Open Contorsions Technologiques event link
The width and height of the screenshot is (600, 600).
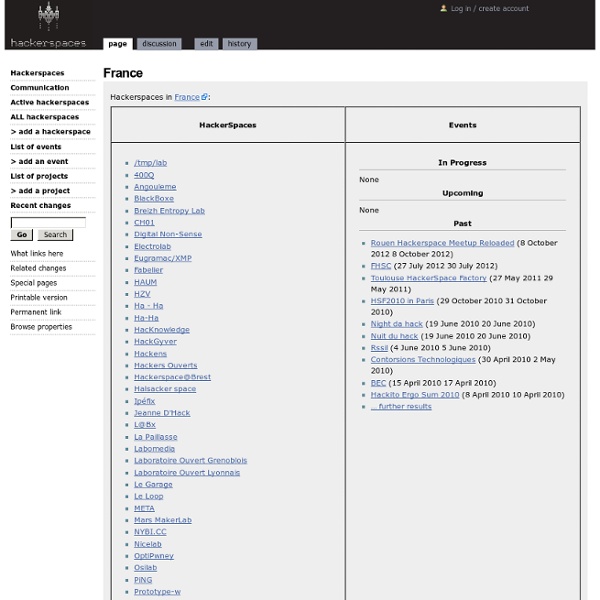click(x=423, y=360)
